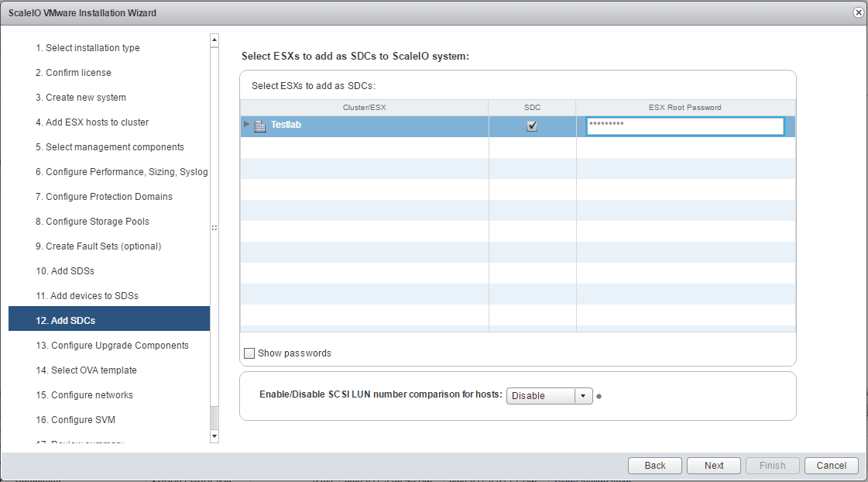Click the SDC column header
Viewport: 868px width, 482px height.
[532, 108]
